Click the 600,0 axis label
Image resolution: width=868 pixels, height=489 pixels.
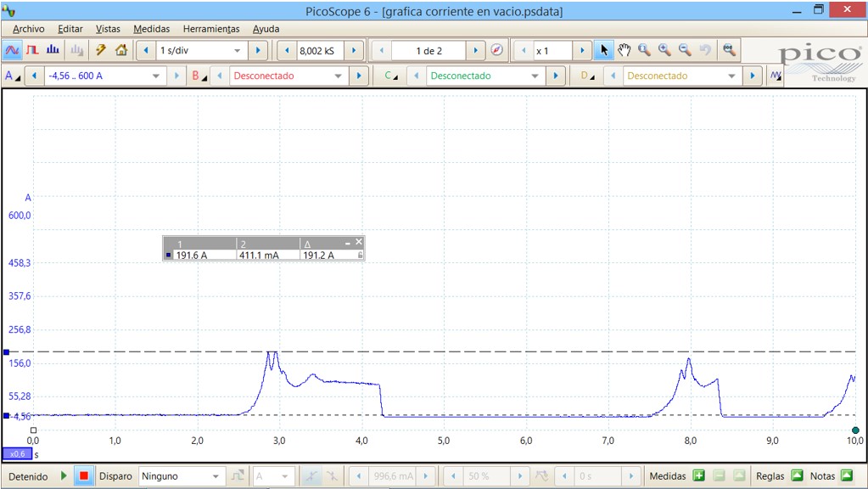coord(20,216)
